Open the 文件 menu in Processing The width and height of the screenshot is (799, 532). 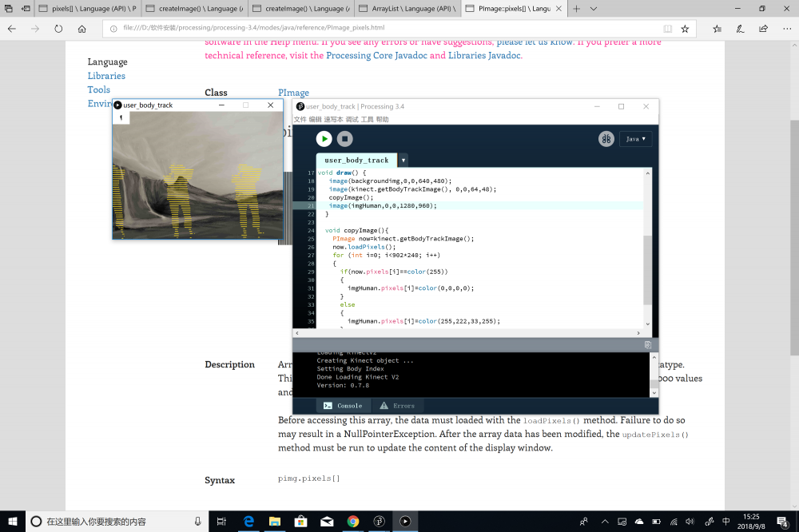300,119
